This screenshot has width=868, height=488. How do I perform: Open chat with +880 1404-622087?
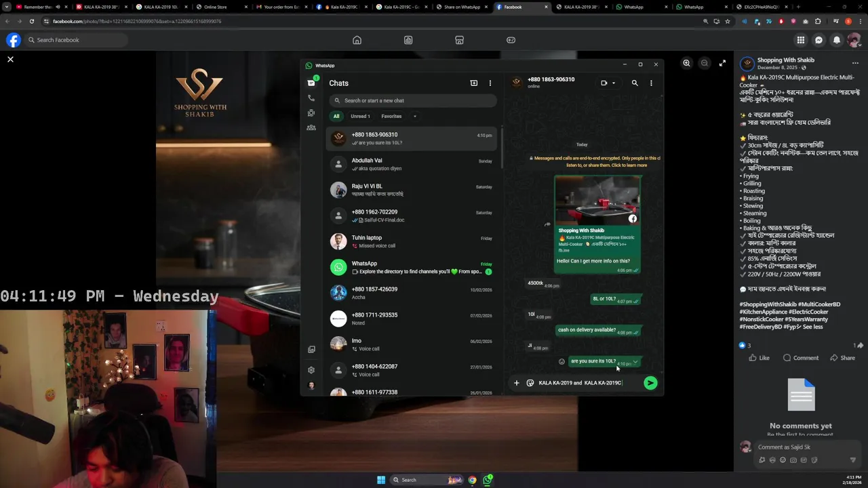(x=412, y=370)
